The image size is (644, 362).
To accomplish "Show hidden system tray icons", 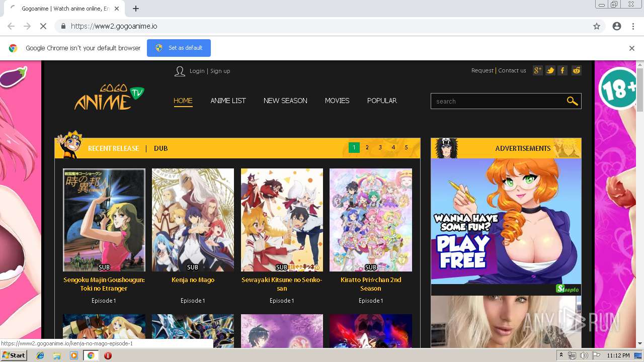I will click(561, 355).
